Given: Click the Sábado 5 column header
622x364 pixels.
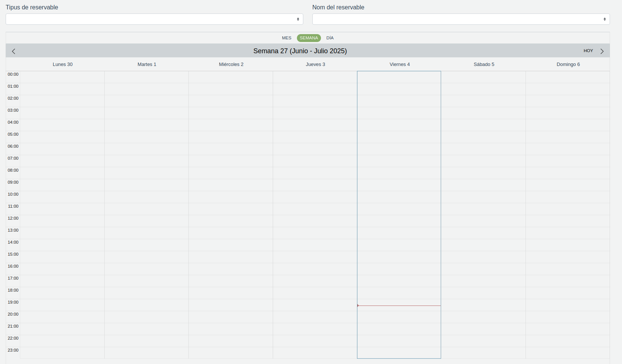Looking at the screenshot, I should 483,64.
